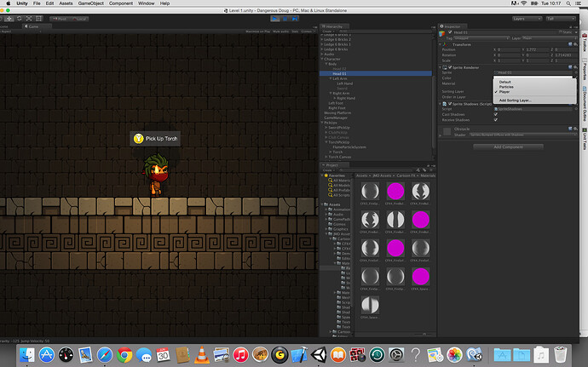Image resolution: width=588 pixels, height=367 pixels.
Task: Toggle Maximize on Play
Action: click(x=258, y=32)
